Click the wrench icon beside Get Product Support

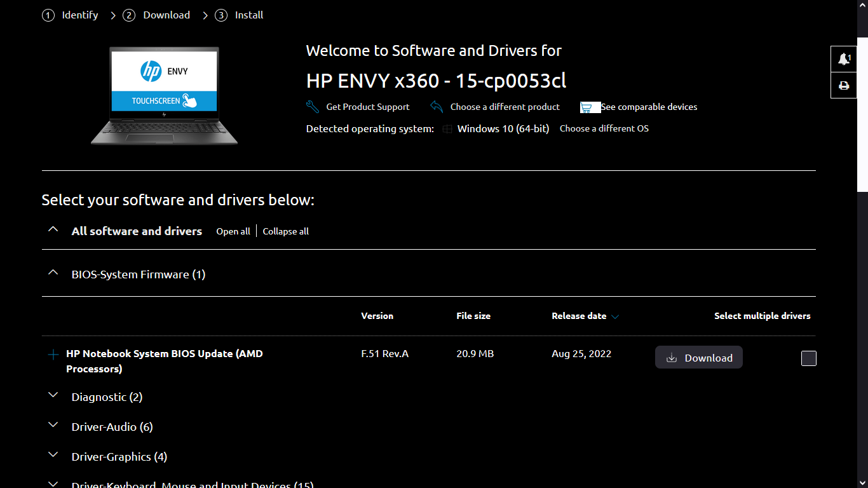click(312, 106)
